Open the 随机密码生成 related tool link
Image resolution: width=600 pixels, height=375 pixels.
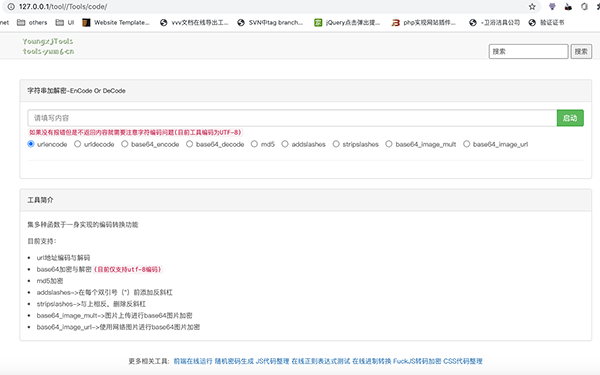click(234, 361)
